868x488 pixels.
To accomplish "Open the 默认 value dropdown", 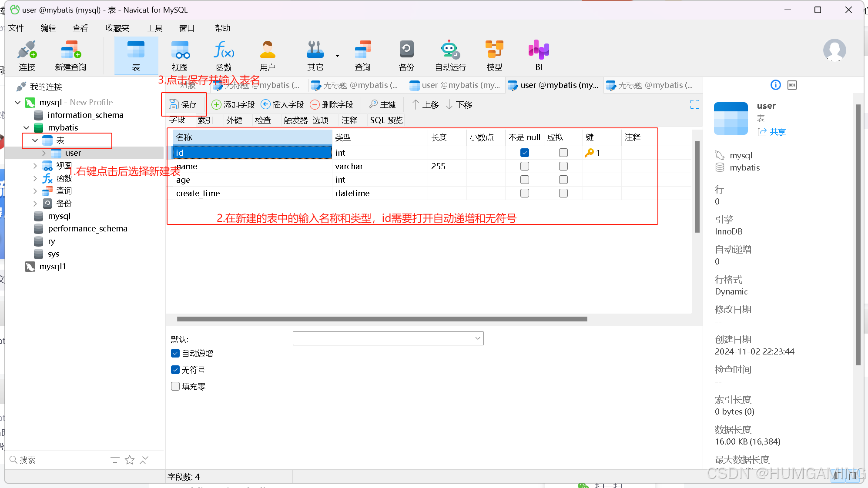I will 477,338.
